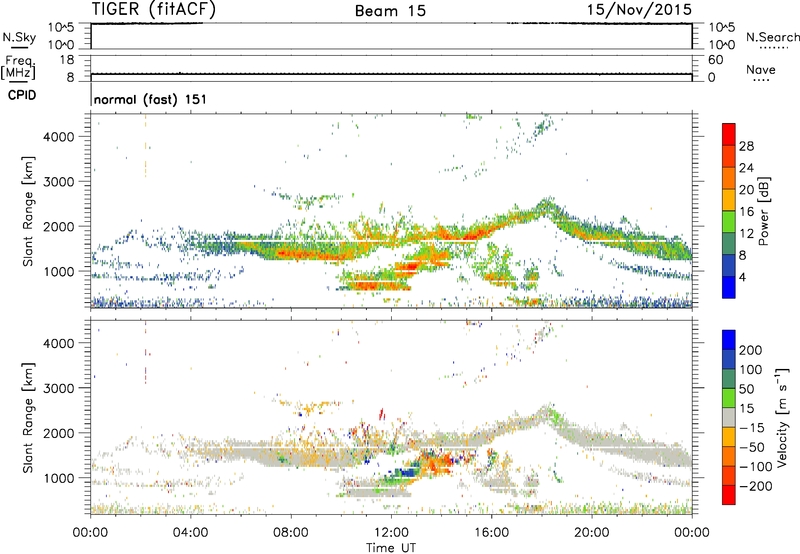Click the 12:00 time tick label
This screenshot has height=554, width=800.
click(x=391, y=533)
